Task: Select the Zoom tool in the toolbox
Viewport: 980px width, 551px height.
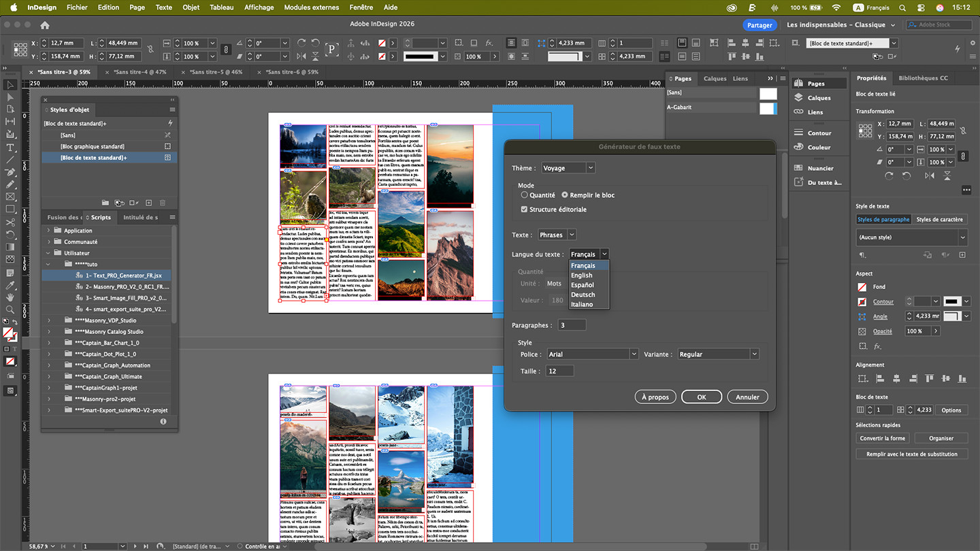Action: 10,310
